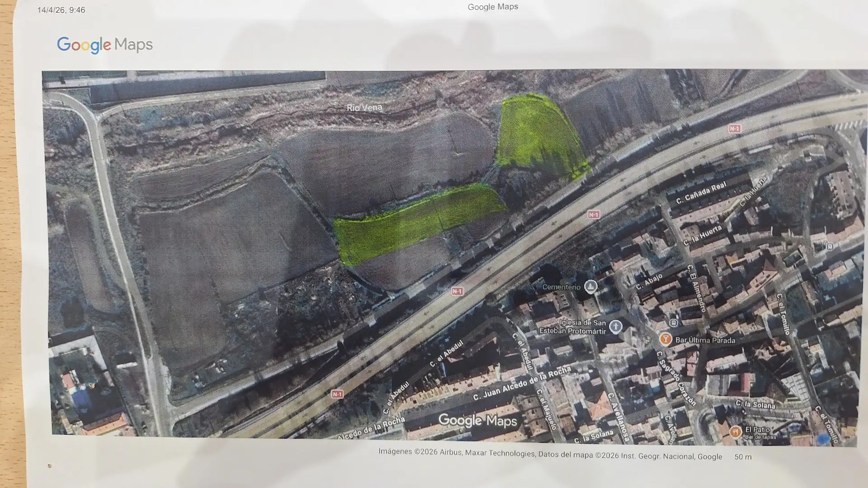Select the C. la Huerta street label
This screenshot has width=868, height=488.
pyautogui.click(x=702, y=236)
